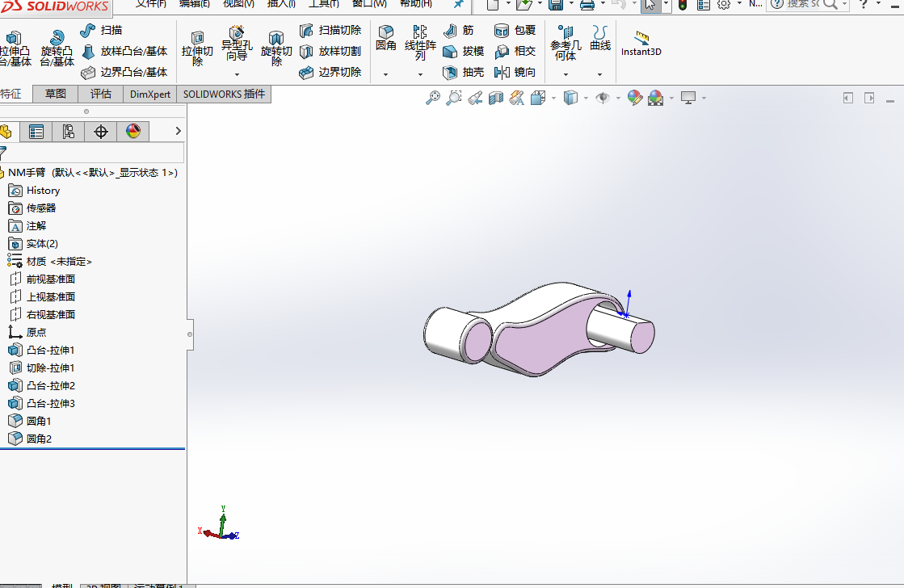Open Reference Geometry (参考几何体)
The width and height of the screenshot is (904, 588).
pos(566,43)
